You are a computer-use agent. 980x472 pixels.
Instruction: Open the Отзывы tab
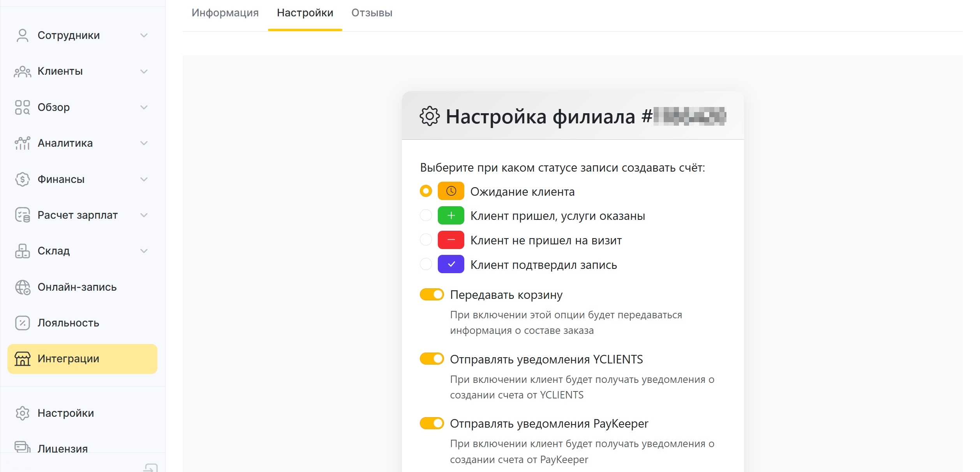click(372, 13)
